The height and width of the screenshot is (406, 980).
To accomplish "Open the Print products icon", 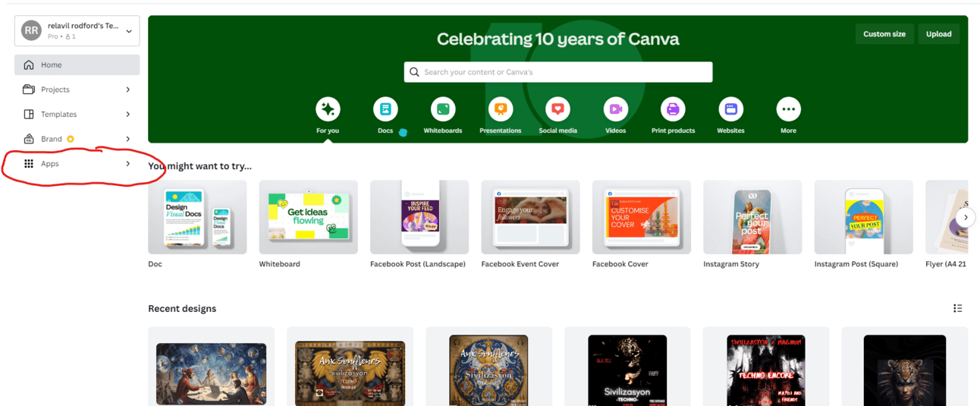I will click(673, 109).
